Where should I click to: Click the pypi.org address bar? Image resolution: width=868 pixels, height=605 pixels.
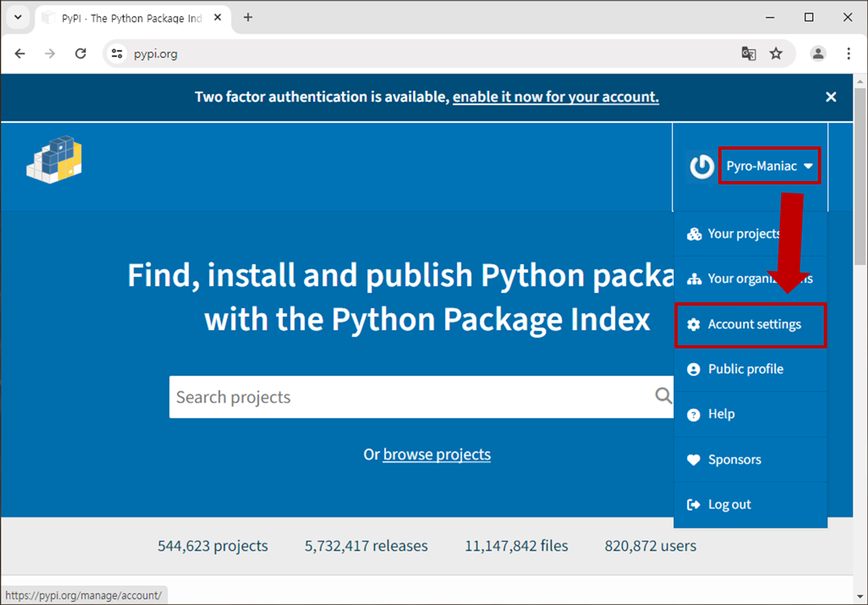156,54
